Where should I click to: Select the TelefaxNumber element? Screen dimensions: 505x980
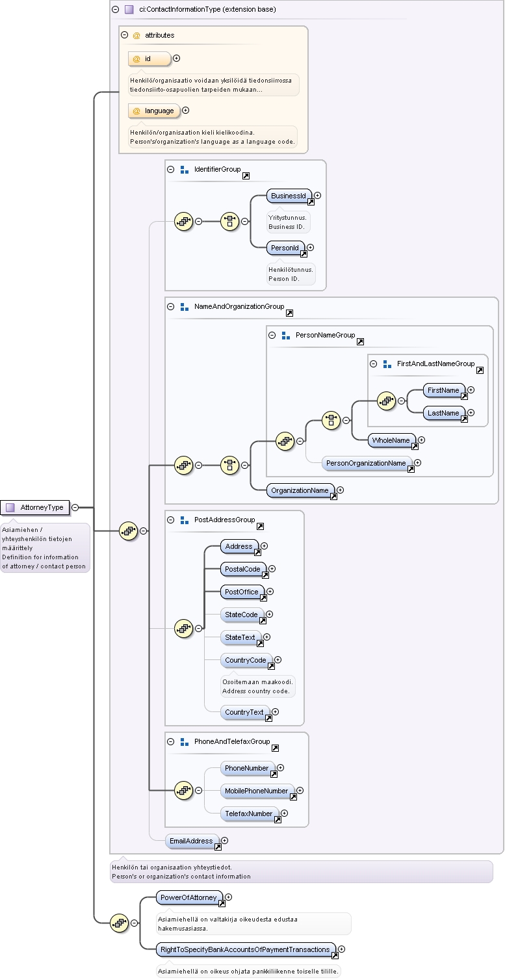(249, 814)
